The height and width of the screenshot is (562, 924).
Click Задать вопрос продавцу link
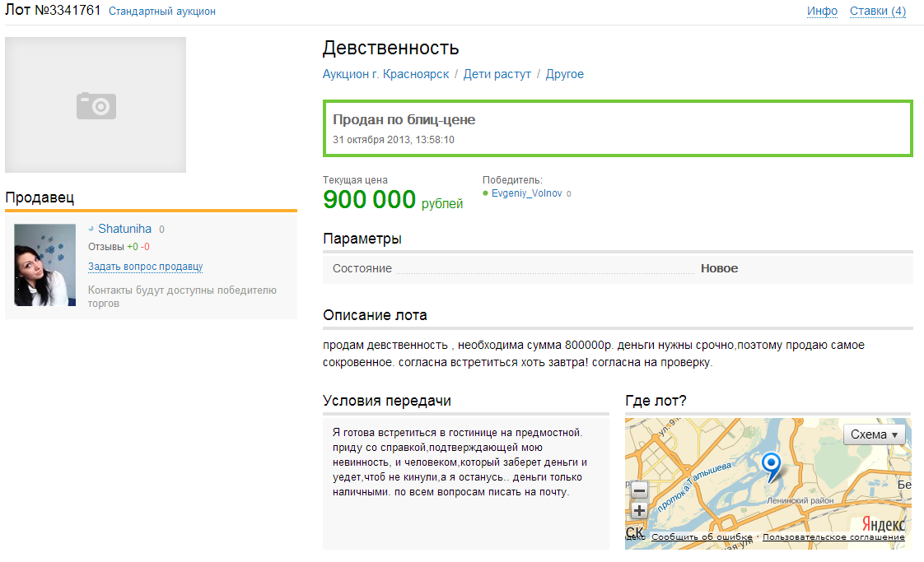click(145, 267)
